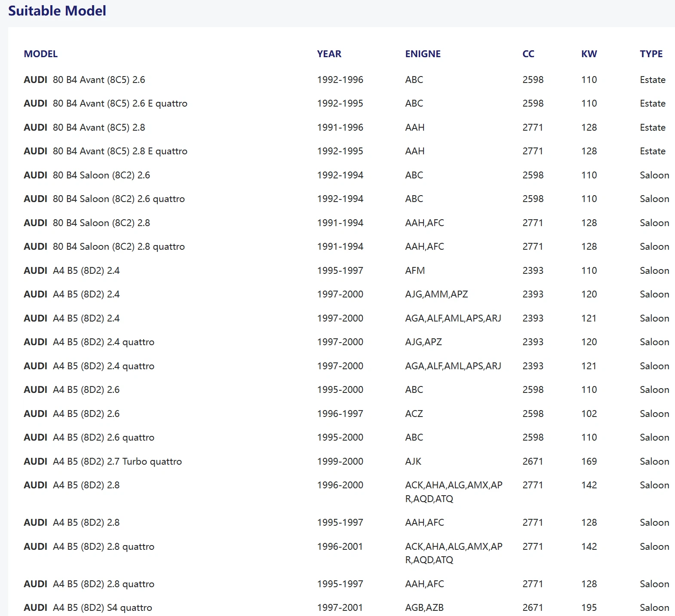The image size is (675, 616).
Task: Select the YEAR column header
Action: coord(329,54)
